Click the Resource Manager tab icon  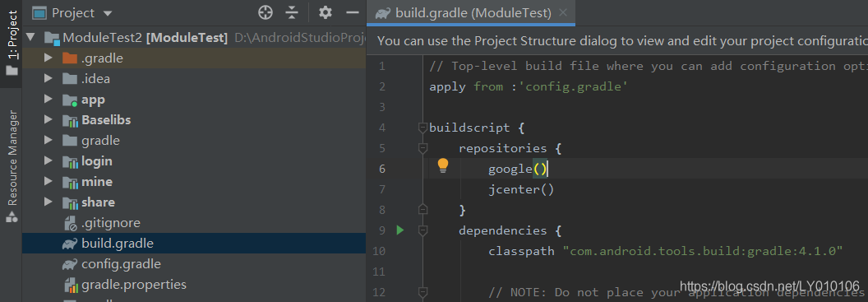12,217
